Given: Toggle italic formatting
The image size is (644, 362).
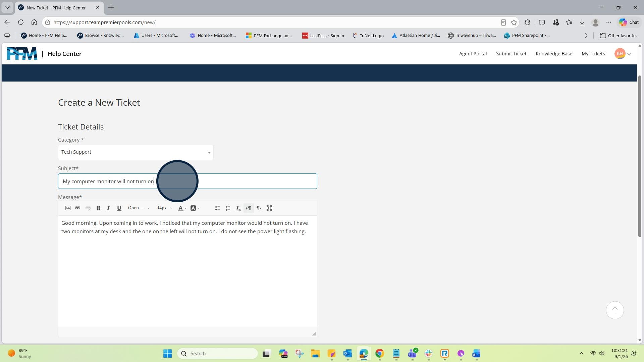Looking at the screenshot, I should tap(108, 208).
